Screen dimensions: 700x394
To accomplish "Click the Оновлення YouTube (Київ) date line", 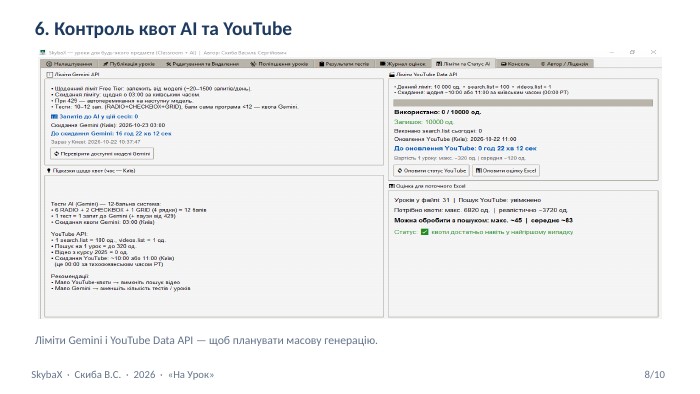I will tap(455, 139).
